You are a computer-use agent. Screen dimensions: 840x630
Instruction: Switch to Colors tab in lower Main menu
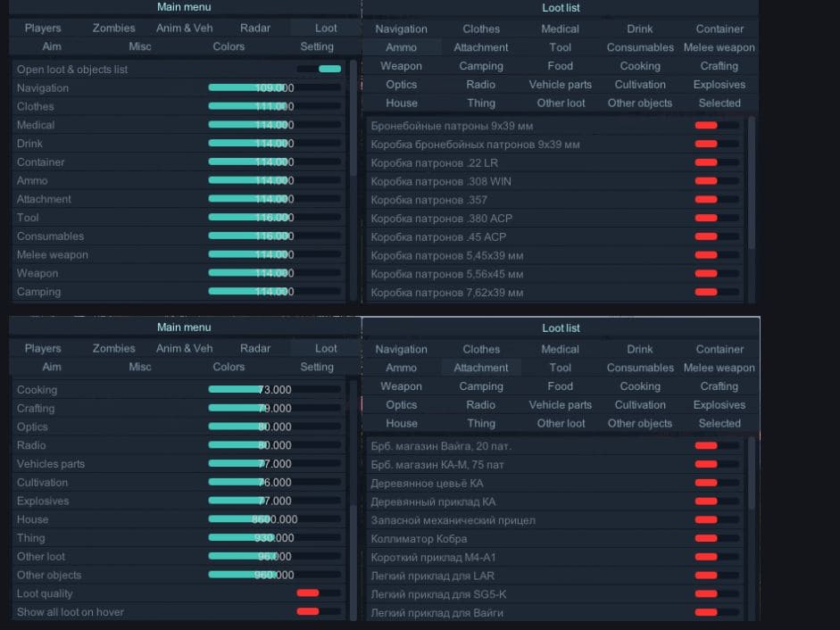tap(229, 367)
